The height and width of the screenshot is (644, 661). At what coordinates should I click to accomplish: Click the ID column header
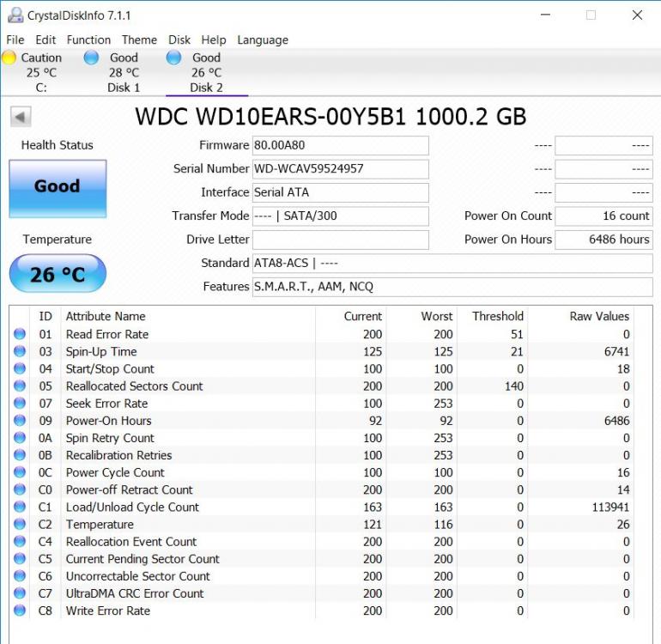click(45, 316)
